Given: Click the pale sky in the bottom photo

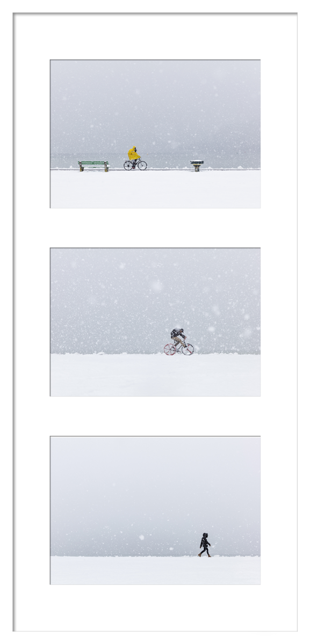Looking at the screenshot, I should [x=155, y=483].
